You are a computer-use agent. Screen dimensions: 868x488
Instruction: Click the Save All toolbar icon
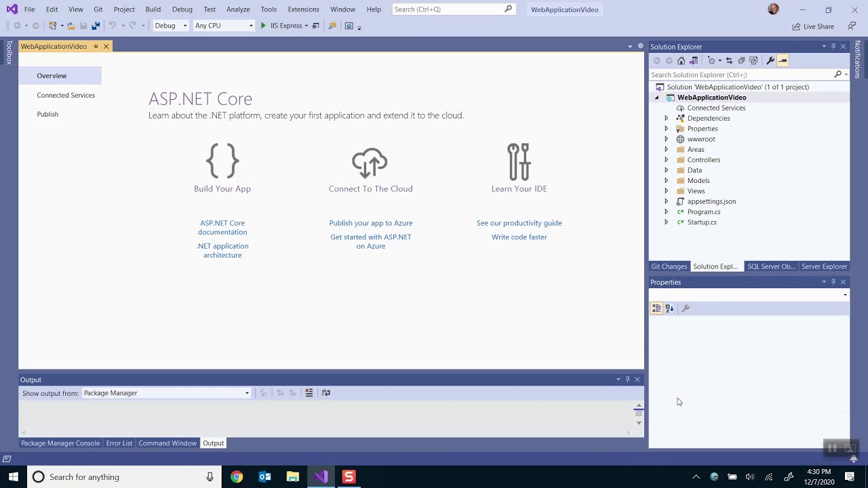pos(96,26)
